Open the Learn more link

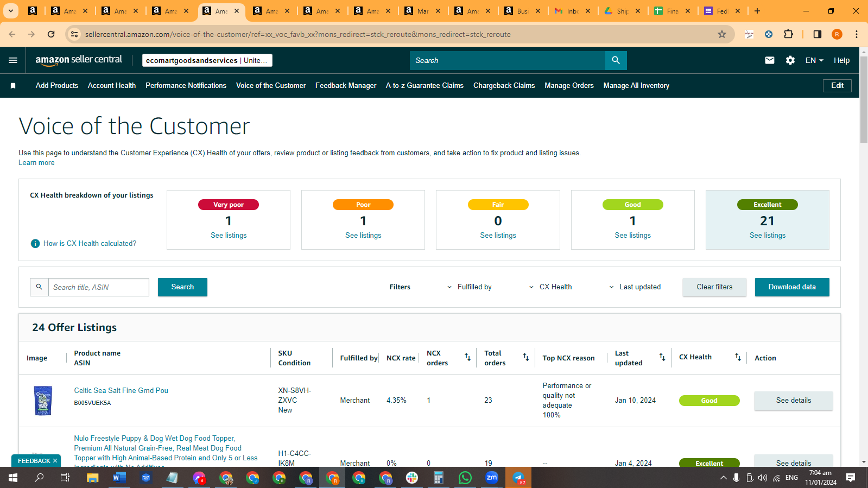point(36,163)
